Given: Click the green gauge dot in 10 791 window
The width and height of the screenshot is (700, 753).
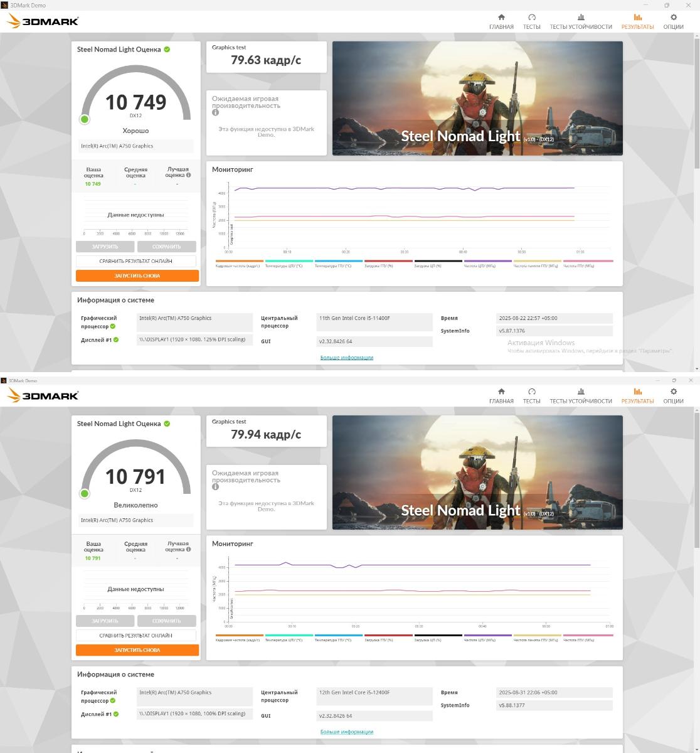Looking at the screenshot, I should tap(85, 494).
